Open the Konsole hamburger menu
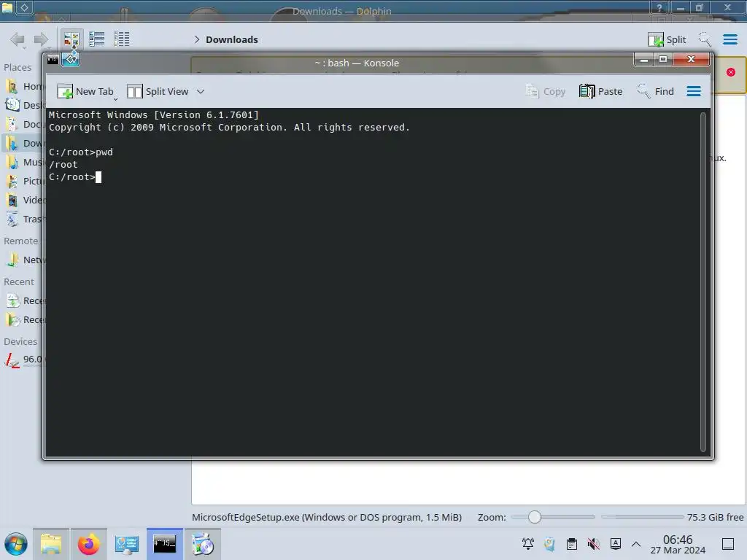Screen dimensions: 747x560 click(x=694, y=91)
